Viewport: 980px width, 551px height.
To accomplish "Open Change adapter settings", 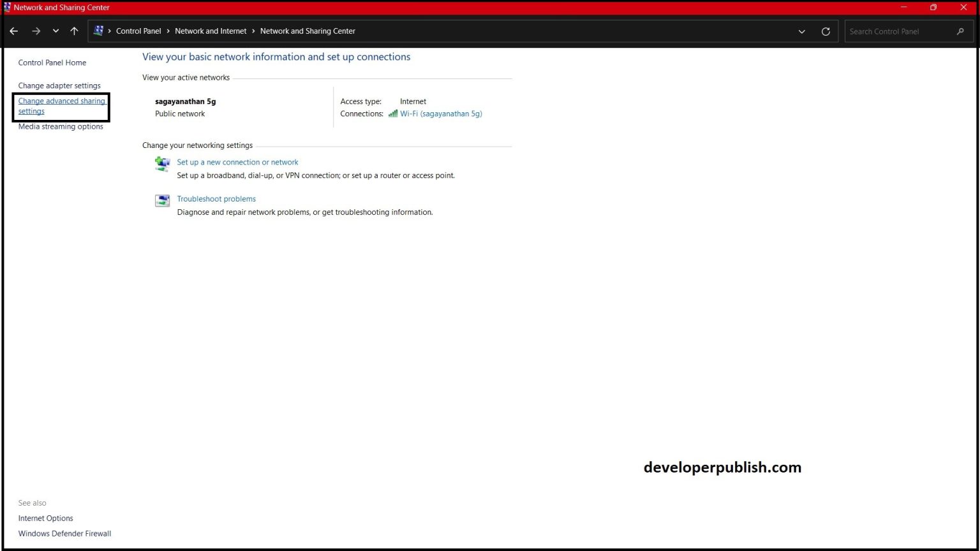I will click(x=59, y=85).
